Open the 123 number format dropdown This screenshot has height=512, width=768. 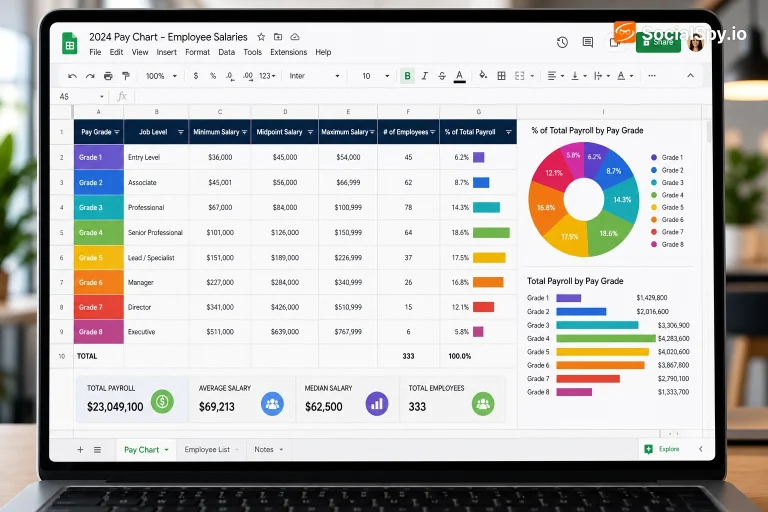point(267,76)
